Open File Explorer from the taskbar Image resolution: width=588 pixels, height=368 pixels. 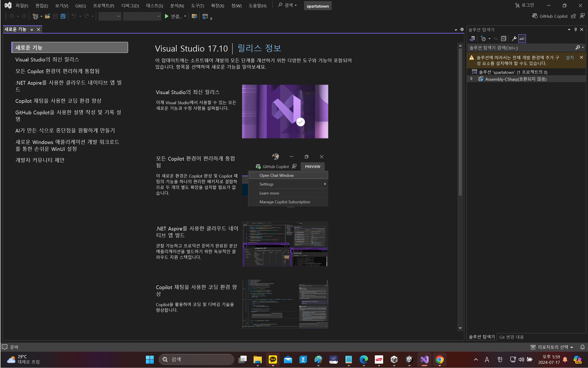[257, 359]
